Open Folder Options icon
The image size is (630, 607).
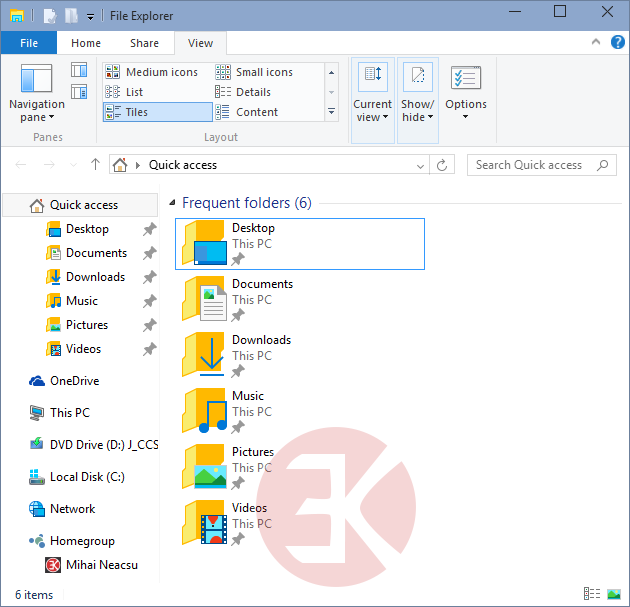click(x=466, y=78)
